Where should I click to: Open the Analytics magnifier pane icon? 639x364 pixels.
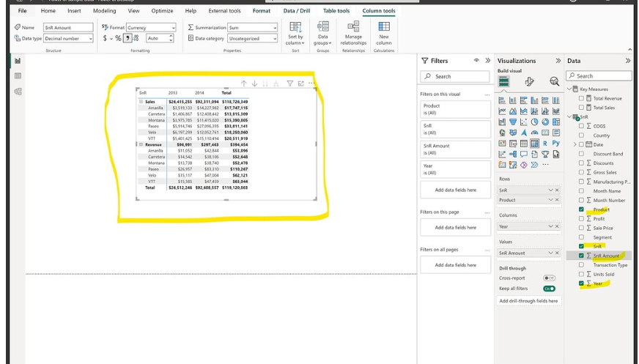pos(554,82)
